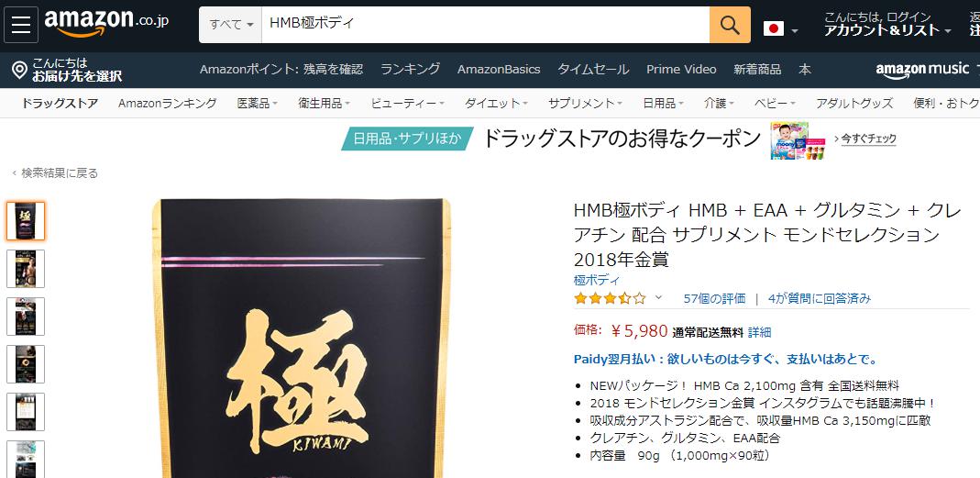Open the サプリメント category dropdown
980x478 pixels.
pyautogui.click(x=585, y=104)
